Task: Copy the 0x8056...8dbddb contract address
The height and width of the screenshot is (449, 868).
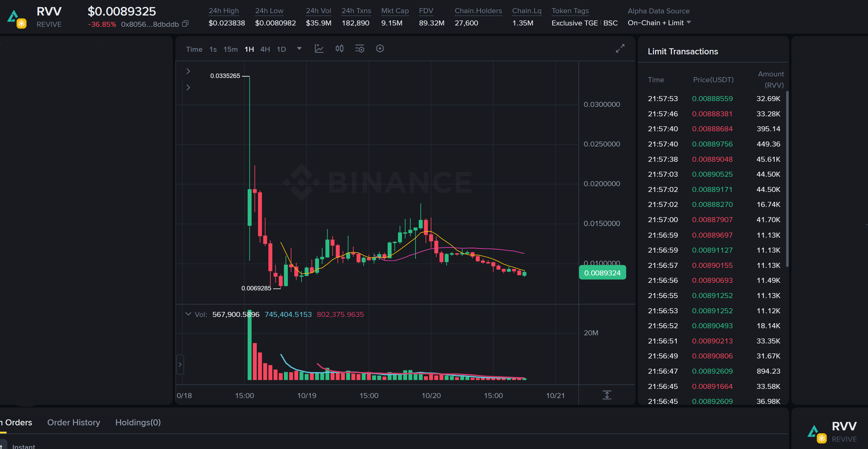Action: [185, 24]
